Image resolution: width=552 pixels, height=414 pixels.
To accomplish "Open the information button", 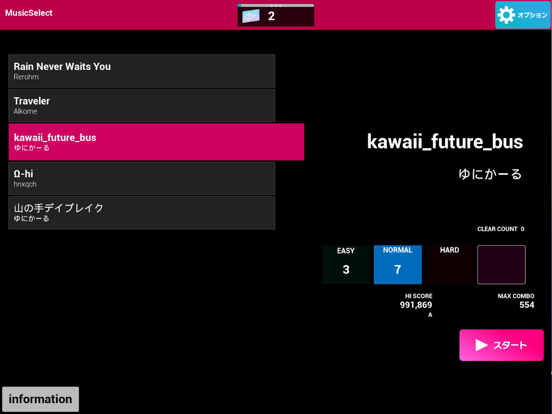I will tap(40, 399).
